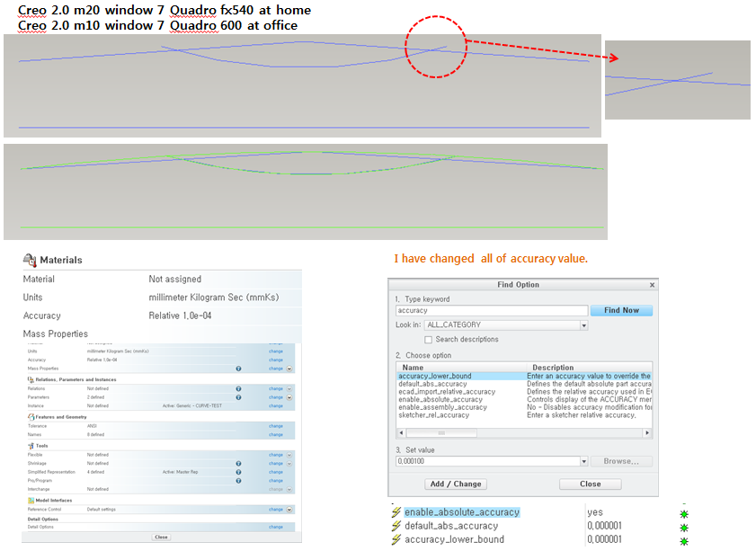Click the Tools section icon
This screenshot has height=551, width=756.
[31, 446]
